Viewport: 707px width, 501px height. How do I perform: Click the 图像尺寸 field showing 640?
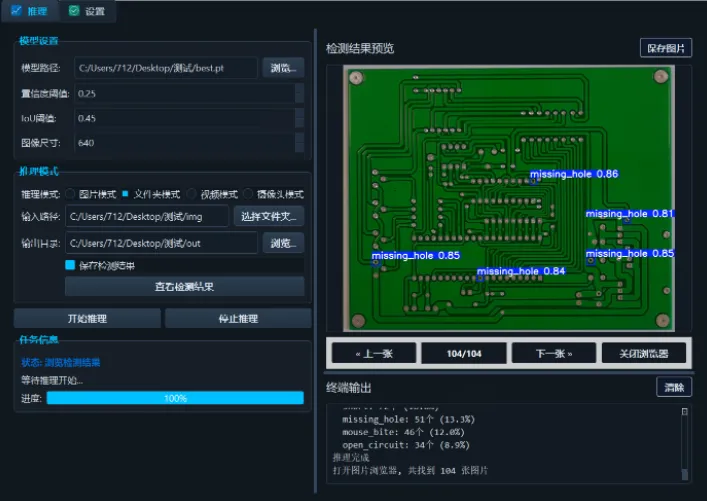point(188,143)
